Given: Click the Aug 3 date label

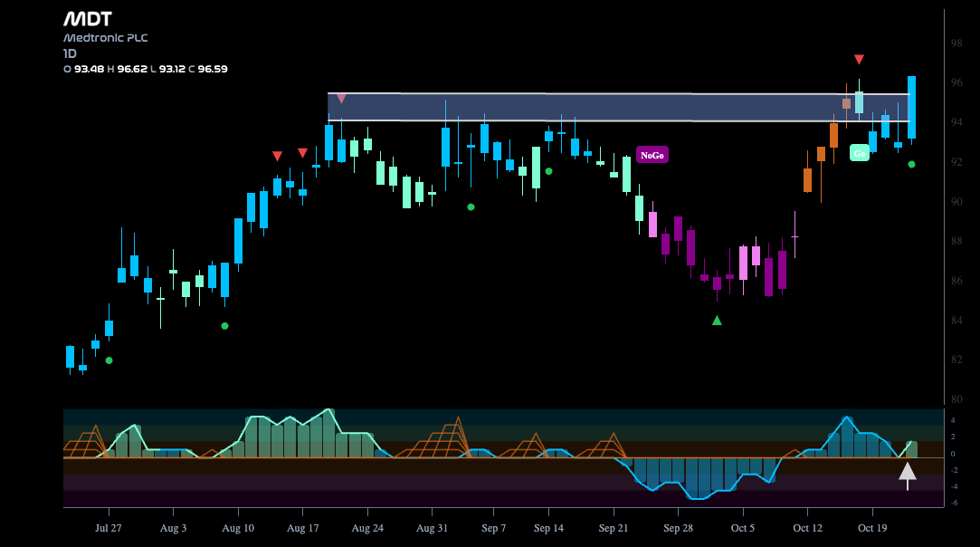Looking at the screenshot, I should pos(173,528).
